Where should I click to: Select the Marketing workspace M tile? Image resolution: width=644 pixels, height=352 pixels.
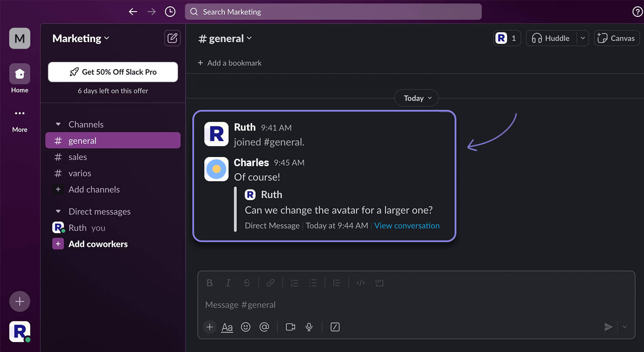[x=20, y=39]
